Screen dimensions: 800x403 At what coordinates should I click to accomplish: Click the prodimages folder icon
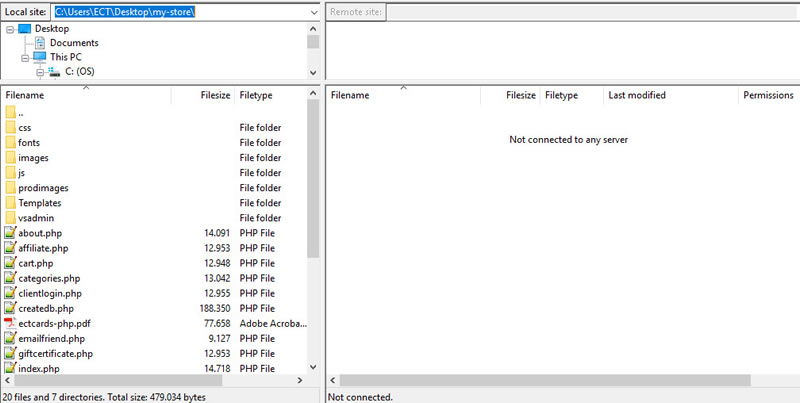pos(10,188)
